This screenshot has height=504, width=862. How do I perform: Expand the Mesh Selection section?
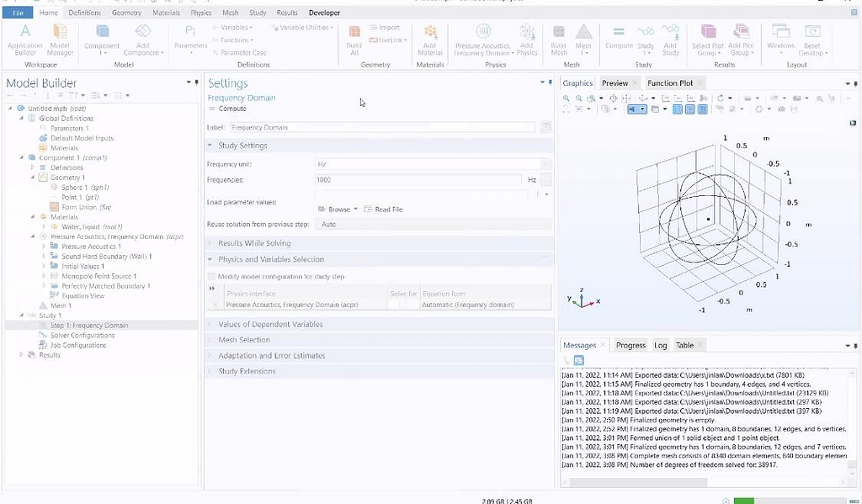point(210,340)
